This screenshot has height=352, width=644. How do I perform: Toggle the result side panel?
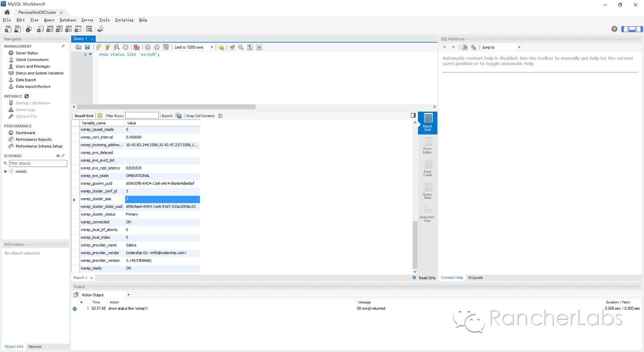(x=413, y=115)
